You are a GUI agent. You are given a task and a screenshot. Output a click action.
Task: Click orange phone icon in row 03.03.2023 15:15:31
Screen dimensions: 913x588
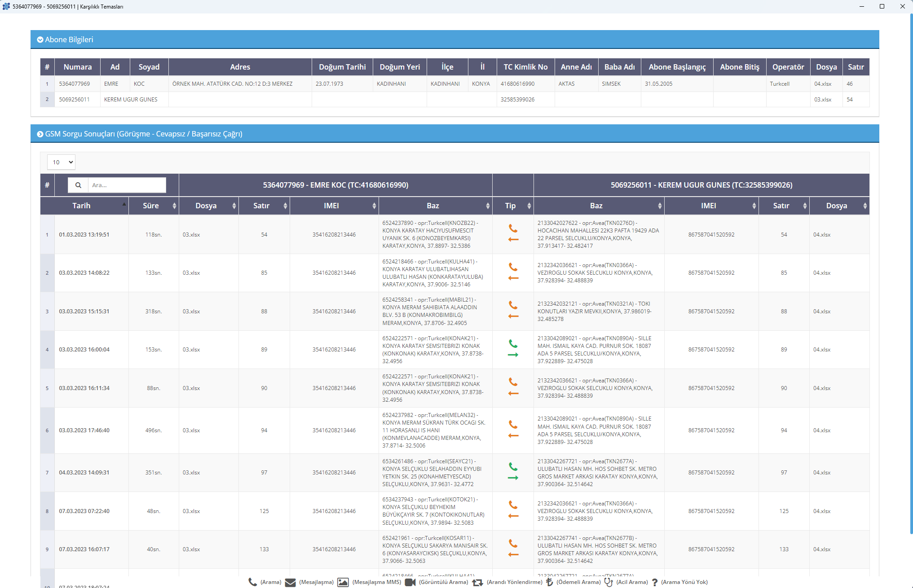point(513,305)
